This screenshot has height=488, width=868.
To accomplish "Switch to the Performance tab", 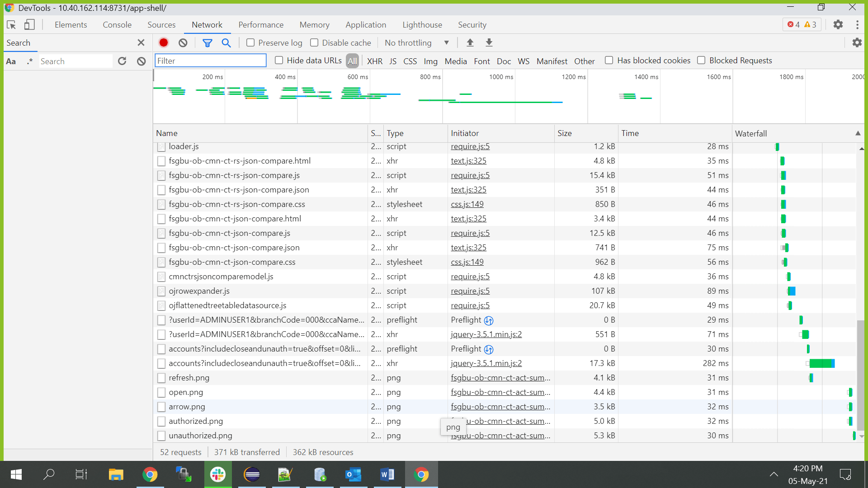I will tap(261, 25).
